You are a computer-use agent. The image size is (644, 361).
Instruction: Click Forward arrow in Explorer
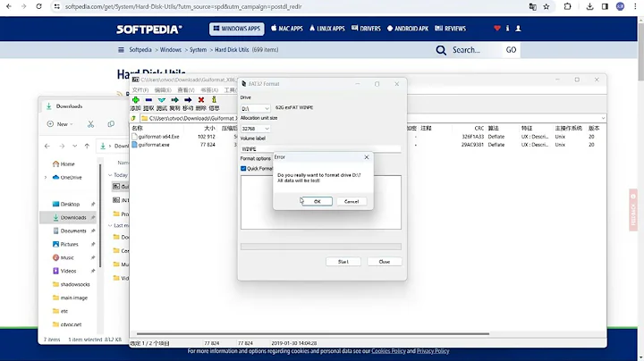[x=62, y=146]
